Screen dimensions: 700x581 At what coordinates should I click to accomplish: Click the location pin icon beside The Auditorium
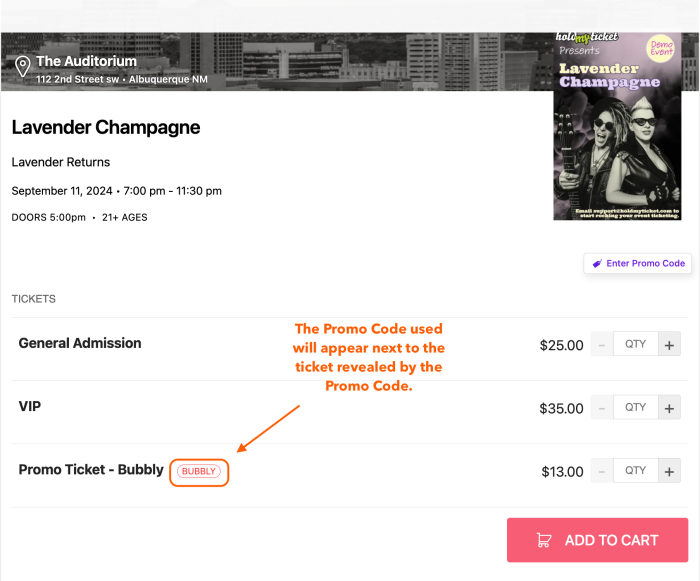click(22, 67)
